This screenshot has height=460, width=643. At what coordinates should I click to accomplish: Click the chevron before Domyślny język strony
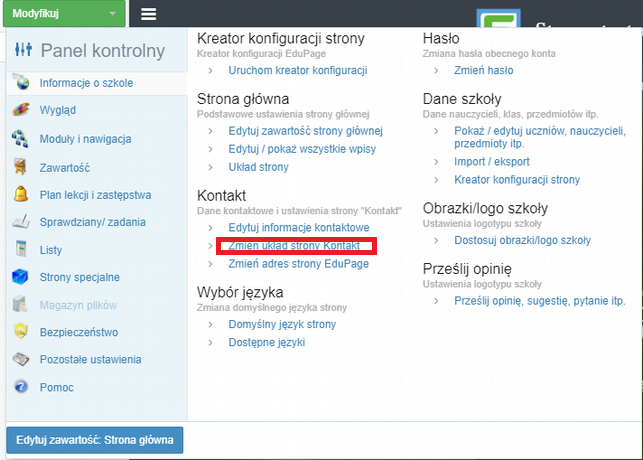(x=210, y=325)
